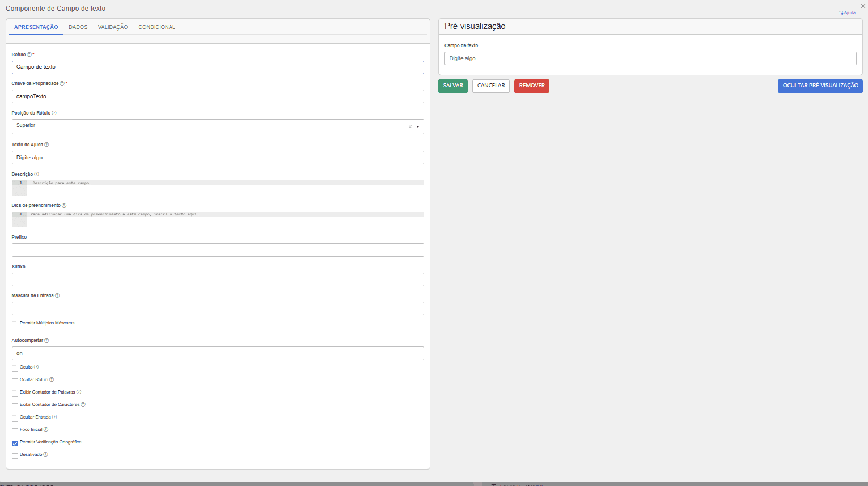Enable Permitir Múltiplas Máscaras checkbox
This screenshot has height=486, width=868.
click(x=15, y=324)
